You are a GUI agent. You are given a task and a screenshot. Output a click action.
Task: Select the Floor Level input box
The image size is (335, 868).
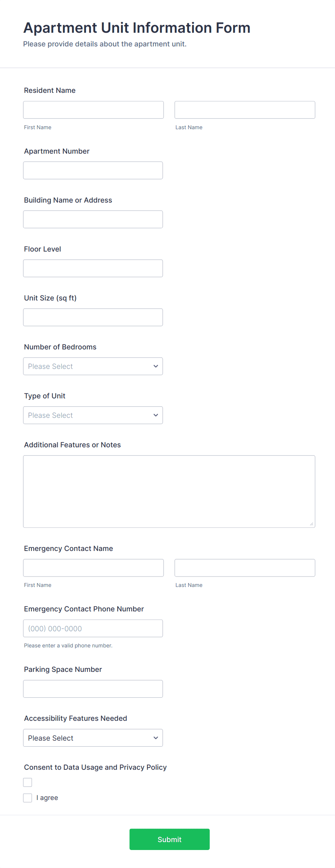[x=93, y=268]
